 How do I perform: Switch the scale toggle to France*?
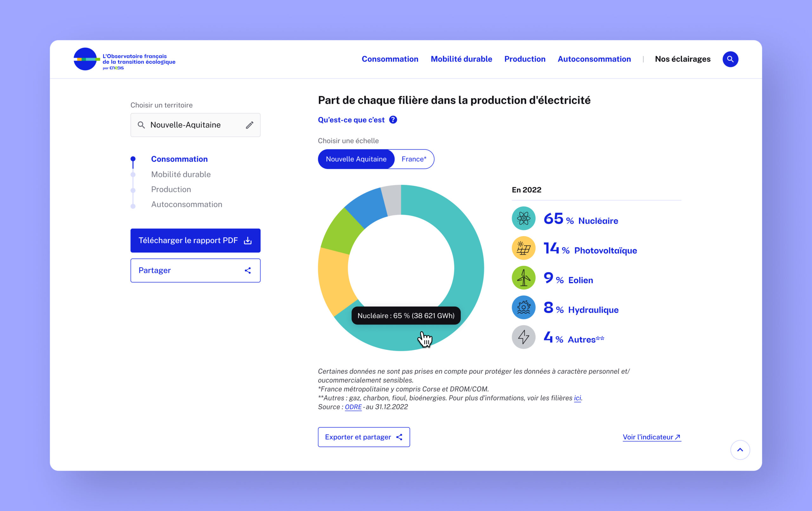[414, 159]
